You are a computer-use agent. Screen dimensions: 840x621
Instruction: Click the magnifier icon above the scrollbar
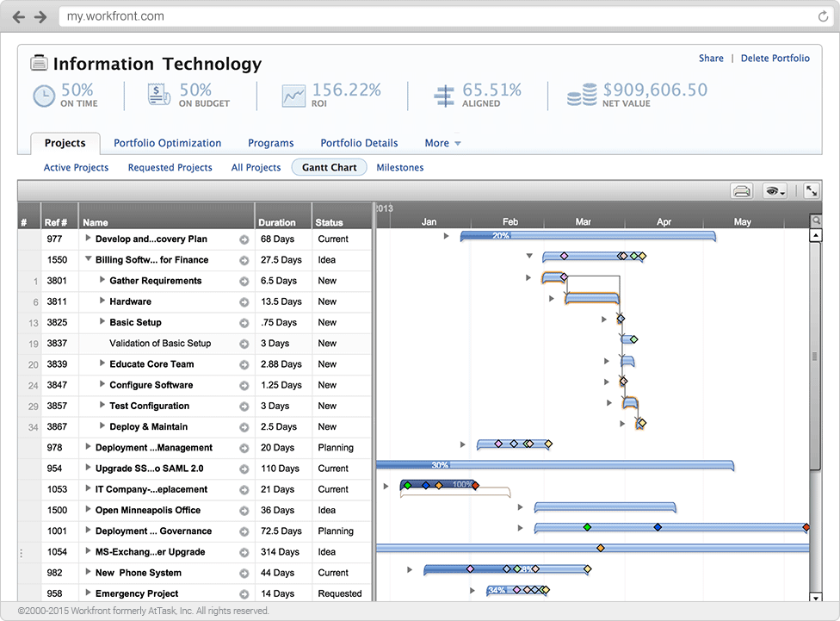coord(816,220)
